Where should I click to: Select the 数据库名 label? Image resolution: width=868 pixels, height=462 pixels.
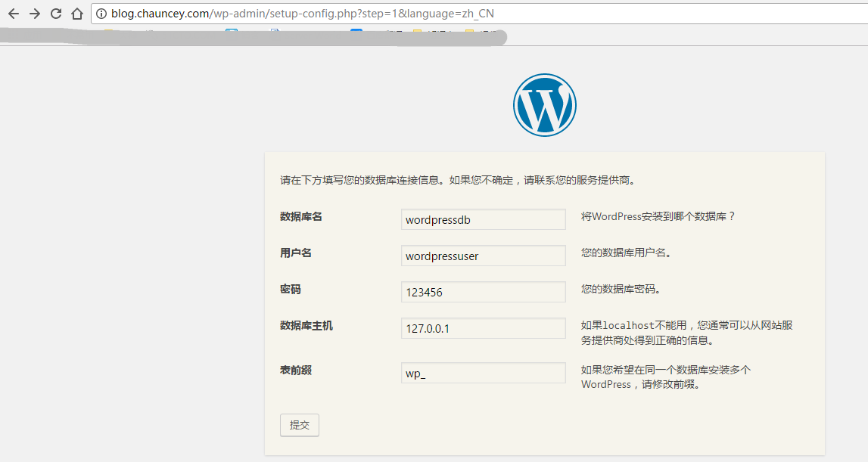[x=301, y=217]
